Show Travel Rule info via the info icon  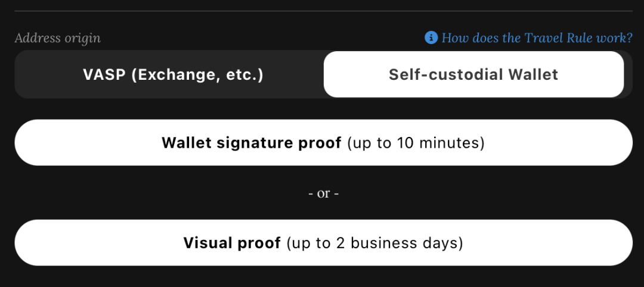tap(431, 38)
